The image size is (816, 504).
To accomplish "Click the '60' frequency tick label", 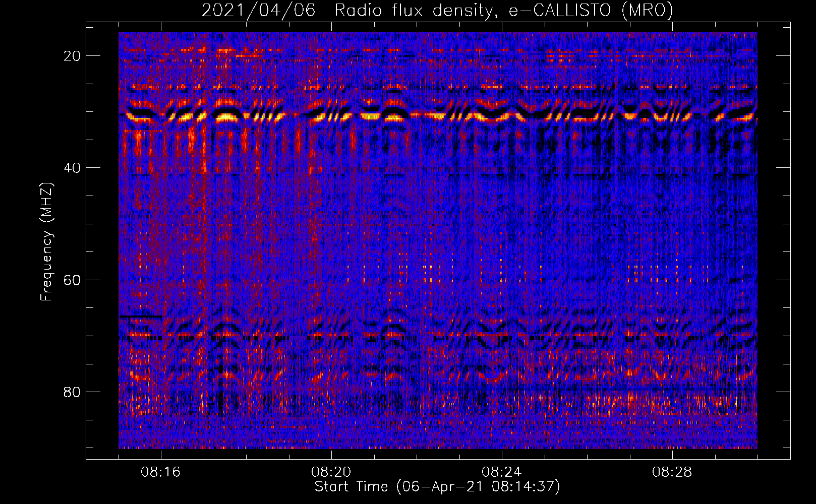I will pos(72,280).
